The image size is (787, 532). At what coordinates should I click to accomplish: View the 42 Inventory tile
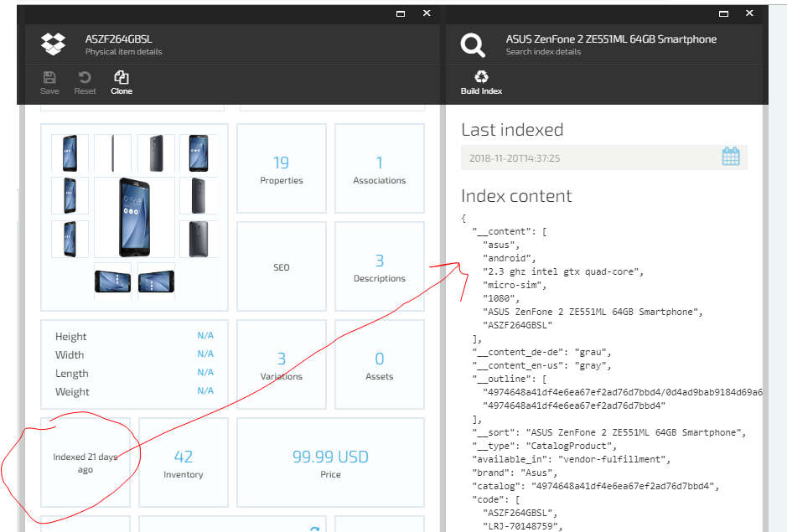(x=183, y=462)
